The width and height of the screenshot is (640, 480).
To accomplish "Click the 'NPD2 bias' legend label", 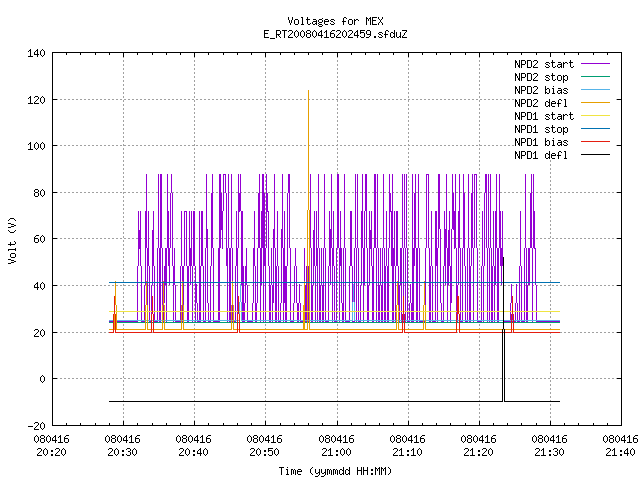I will click(x=541, y=90).
